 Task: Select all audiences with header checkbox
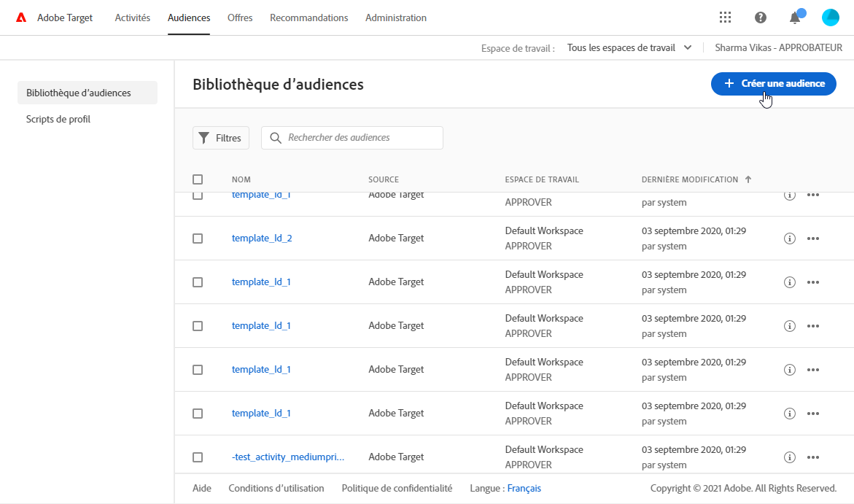click(x=198, y=179)
